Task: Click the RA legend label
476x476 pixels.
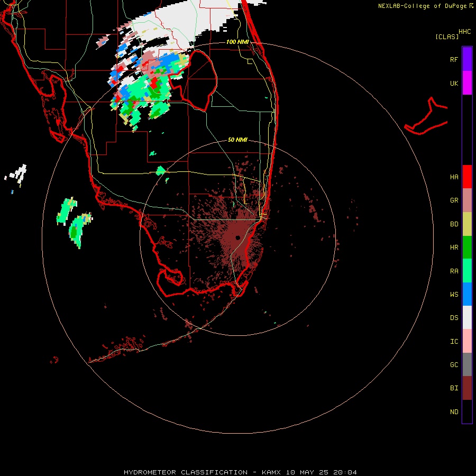Action: pos(454,271)
